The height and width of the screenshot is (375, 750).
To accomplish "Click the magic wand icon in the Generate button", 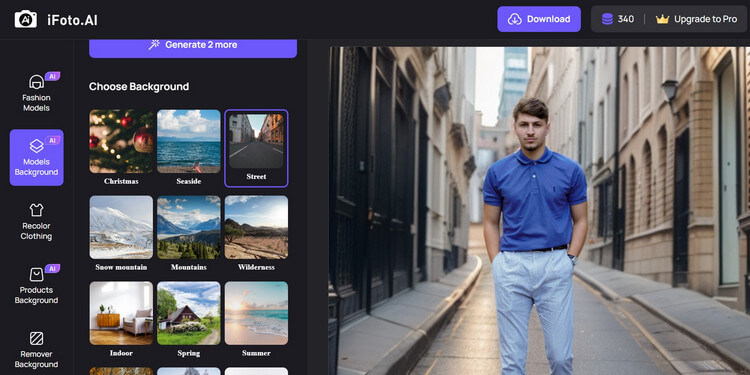I will click(x=154, y=45).
